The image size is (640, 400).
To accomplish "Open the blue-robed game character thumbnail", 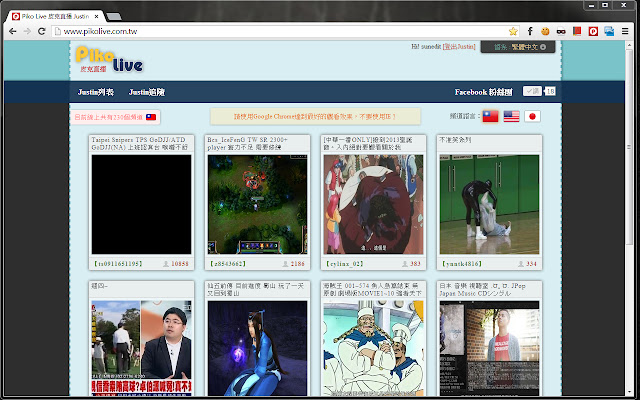I will pyautogui.click(x=257, y=348).
